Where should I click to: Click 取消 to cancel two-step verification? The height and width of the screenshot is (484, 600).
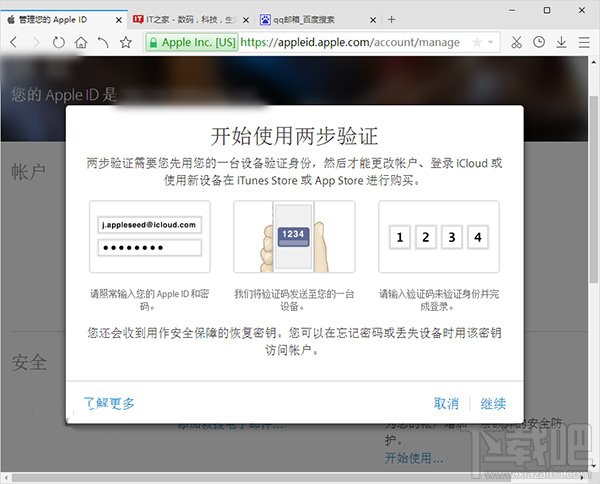[446, 404]
